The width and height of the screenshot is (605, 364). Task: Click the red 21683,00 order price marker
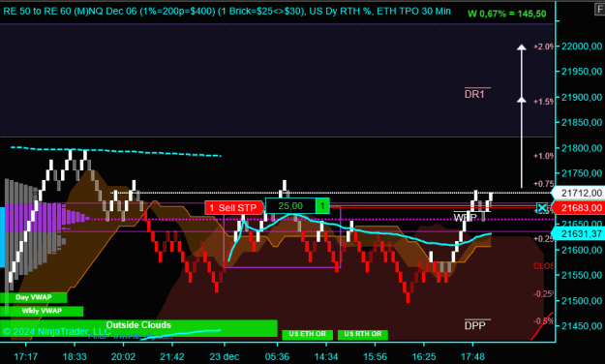click(578, 208)
